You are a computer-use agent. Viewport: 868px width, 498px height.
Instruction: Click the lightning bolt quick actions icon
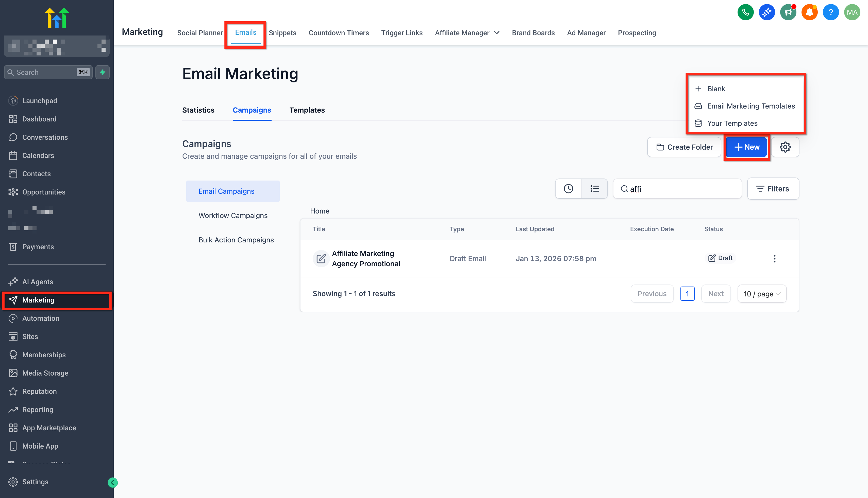point(102,72)
